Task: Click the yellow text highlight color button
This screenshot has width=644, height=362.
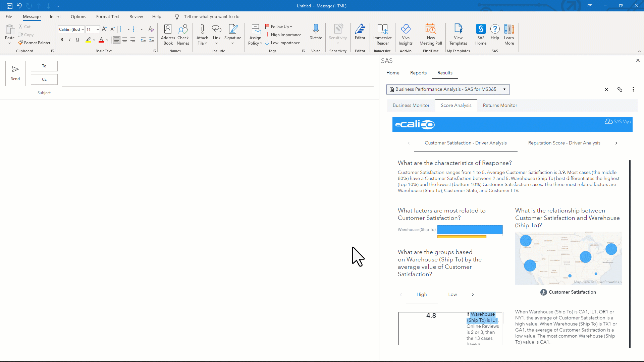Action: pyautogui.click(x=88, y=40)
